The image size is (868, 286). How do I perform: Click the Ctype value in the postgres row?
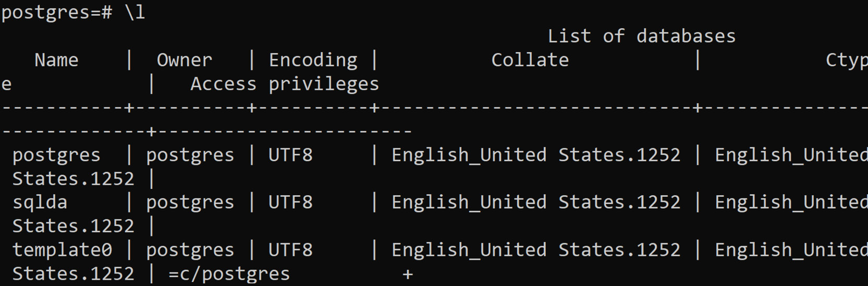click(791, 156)
